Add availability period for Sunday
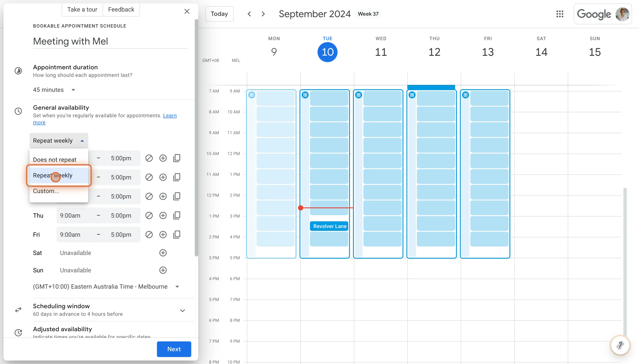Screen dimensions: 639x364 [163, 270]
